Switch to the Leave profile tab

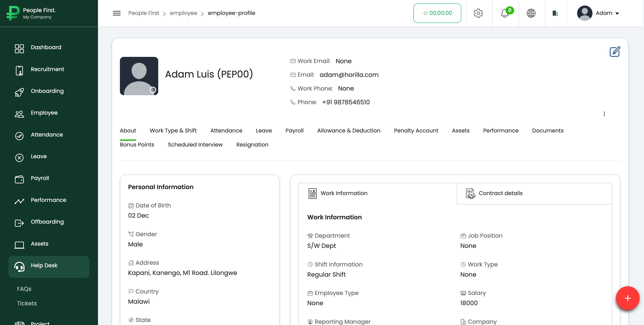[x=264, y=131]
